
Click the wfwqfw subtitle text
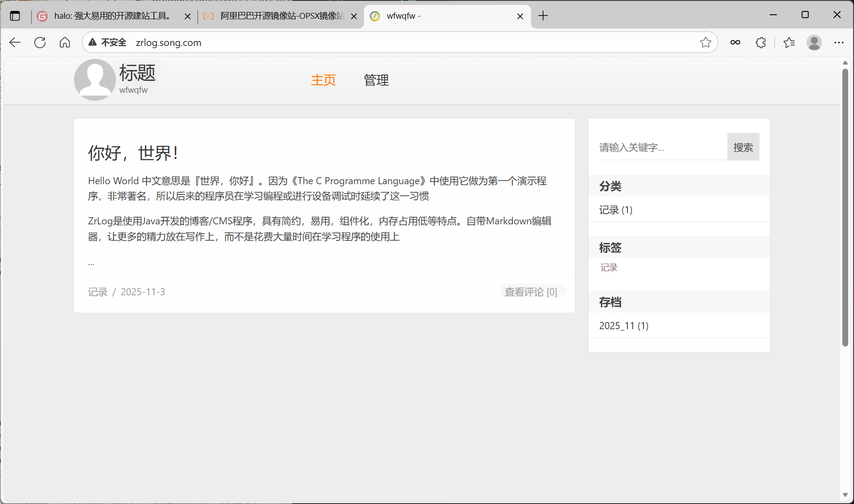coord(133,90)
